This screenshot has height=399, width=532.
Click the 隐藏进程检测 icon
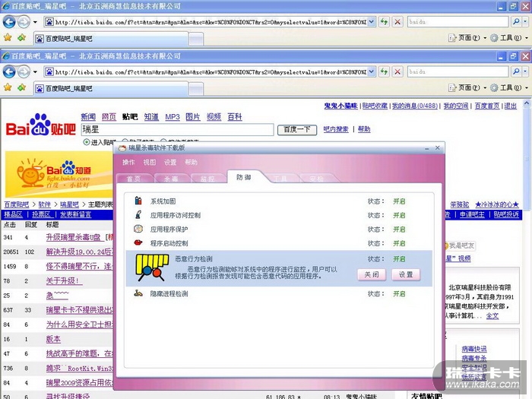click(138, 293)
